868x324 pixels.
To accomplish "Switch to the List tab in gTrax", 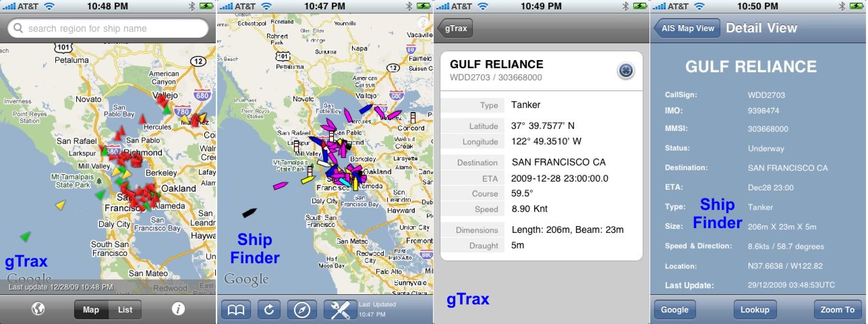I will click(x=125, y=310).
